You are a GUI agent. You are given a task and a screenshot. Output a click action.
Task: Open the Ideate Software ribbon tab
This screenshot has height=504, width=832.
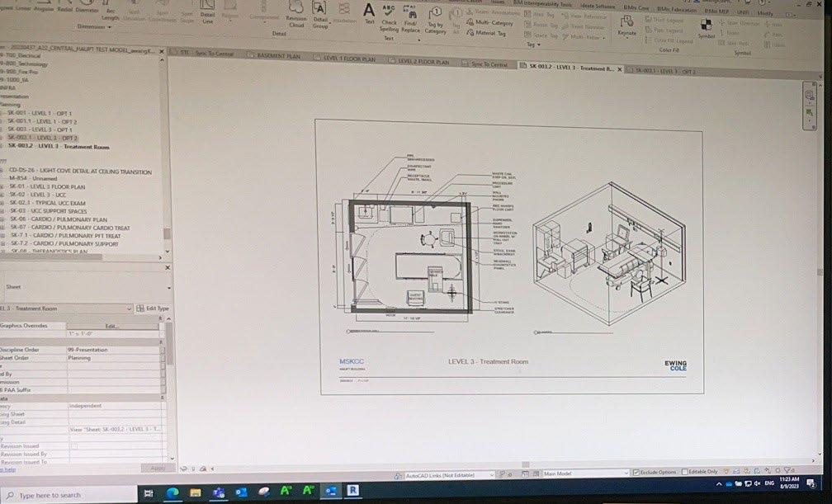point(598,7)
